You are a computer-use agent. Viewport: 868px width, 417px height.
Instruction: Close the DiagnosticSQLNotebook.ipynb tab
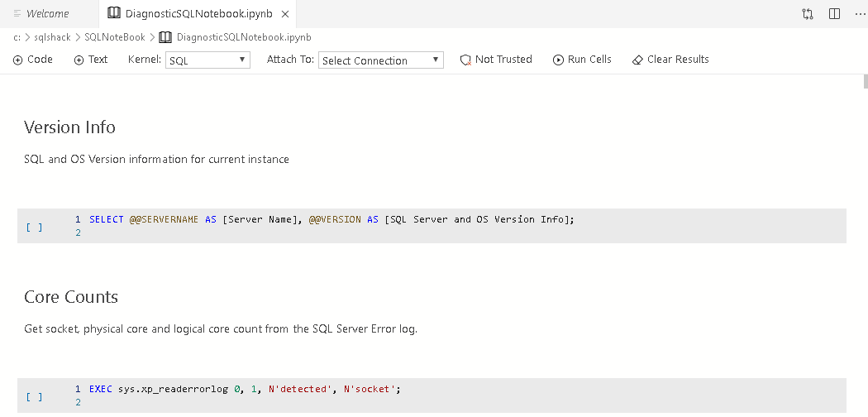pyautogui.click(x=284, y=14)
